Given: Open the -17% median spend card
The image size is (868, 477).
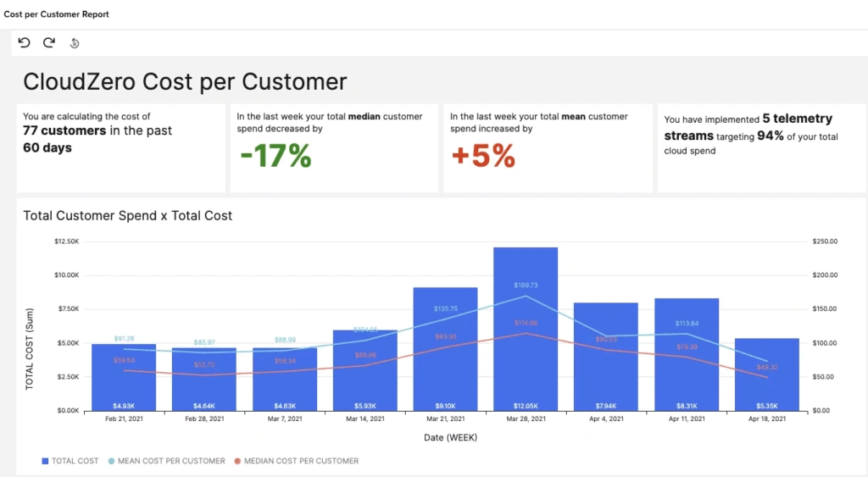Looking at the screenshot, I should tap(333, 148).
